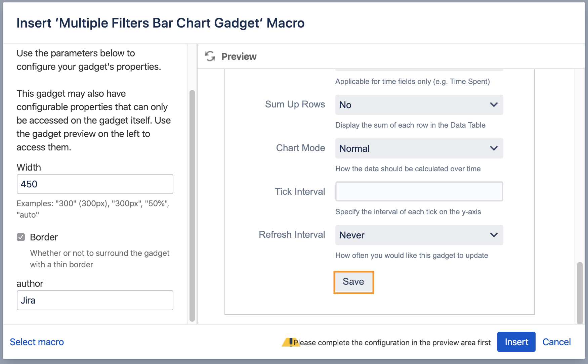588x364 pixels.
Task: Click the Refresh Interval chevron arrow
Action: click(x=494, y=235)
